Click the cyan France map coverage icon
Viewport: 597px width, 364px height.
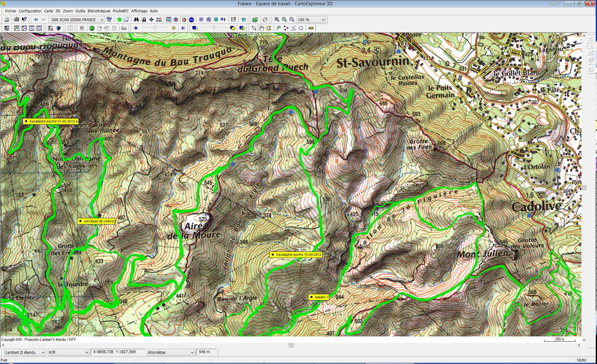coord(244,20)
